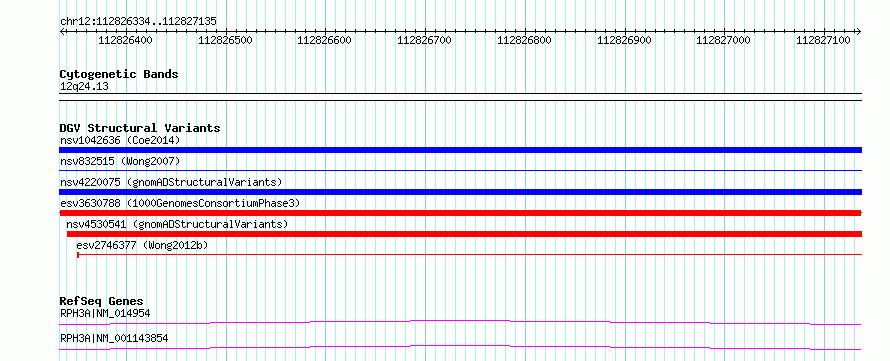Viewport: 890px width, 361px height.
Task: Open variant esv3630788 1000Genomes label
Action: tap(180, 203)
